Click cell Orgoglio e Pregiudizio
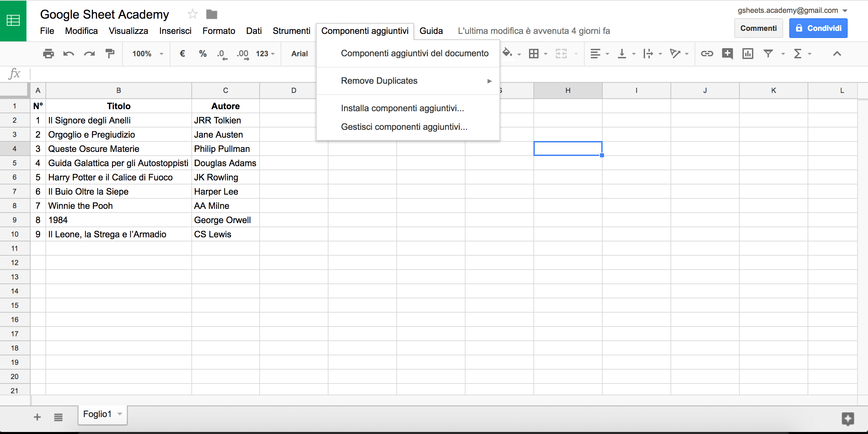The width and height of the screenshot is (868, 434). (x=119, y=135)
